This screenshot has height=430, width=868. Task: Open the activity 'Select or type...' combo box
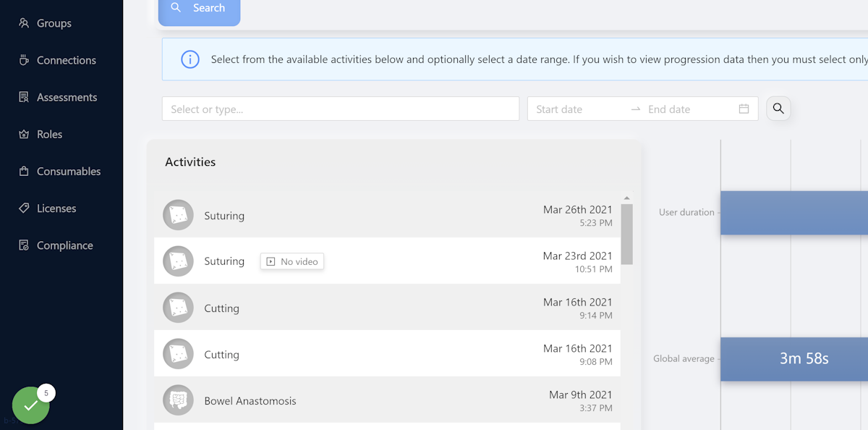pyautogui.click(x=341, y=109)
